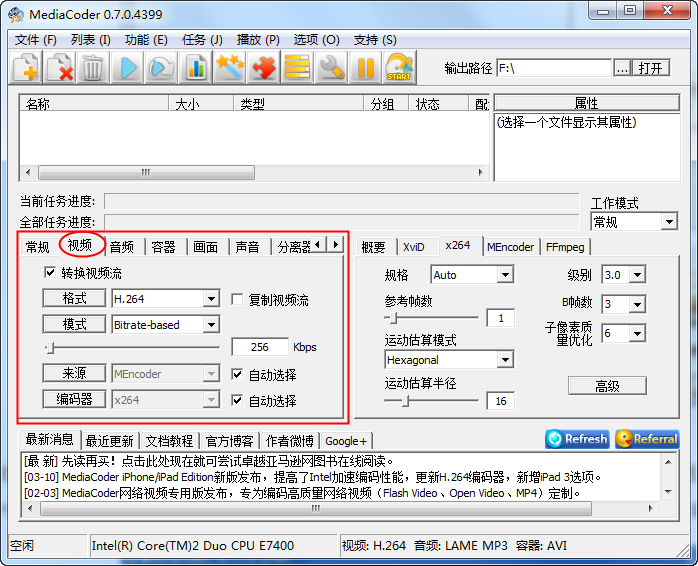The height and width of the screenshot is (566, 698).
Task: Open the 列表 (I) menu
Action: [x=90, y=40]
